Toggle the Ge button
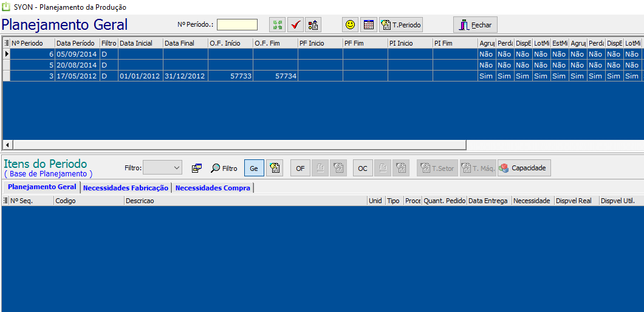The height and width of the screenshot is (312, 644). (x=254, y=168)
